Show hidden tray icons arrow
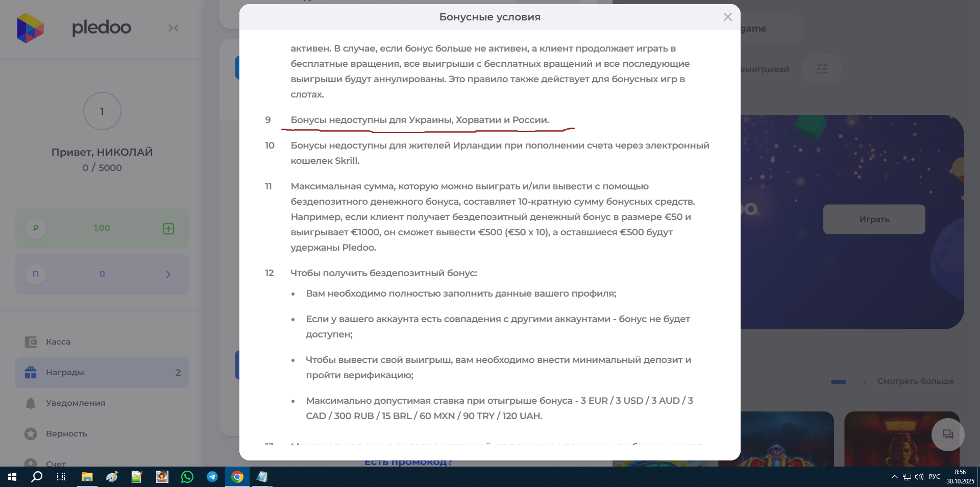The height and width of the screenshot is (487, 980). (894, 477)
